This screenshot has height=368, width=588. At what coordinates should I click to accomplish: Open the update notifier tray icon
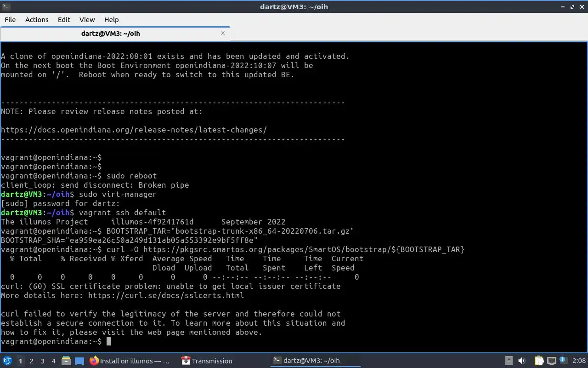click(563, 361)
